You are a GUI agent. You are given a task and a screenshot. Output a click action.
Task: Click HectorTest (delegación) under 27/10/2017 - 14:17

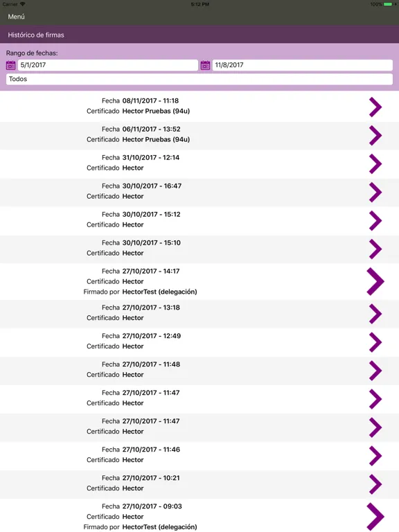point(159,292)
